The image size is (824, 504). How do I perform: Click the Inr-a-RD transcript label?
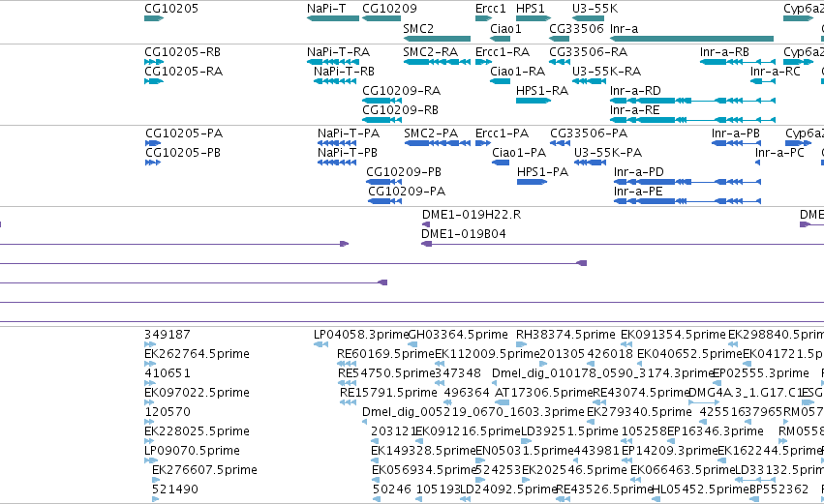pos(635,91)
